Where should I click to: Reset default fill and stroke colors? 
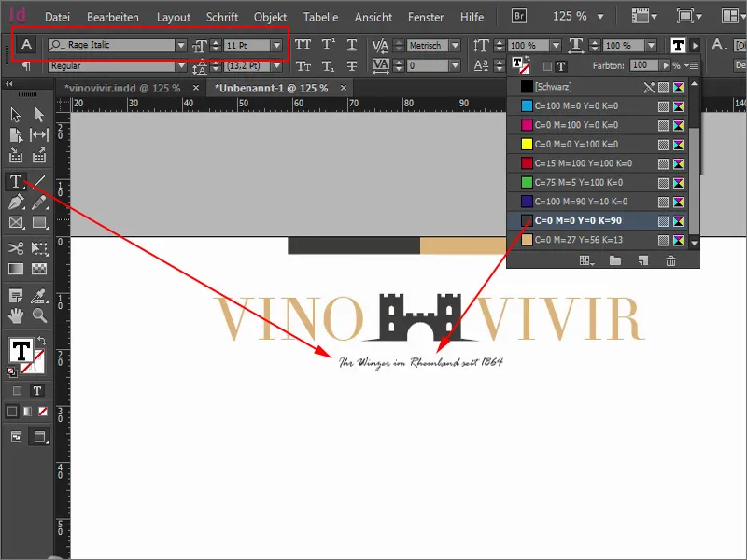point(11,371)
